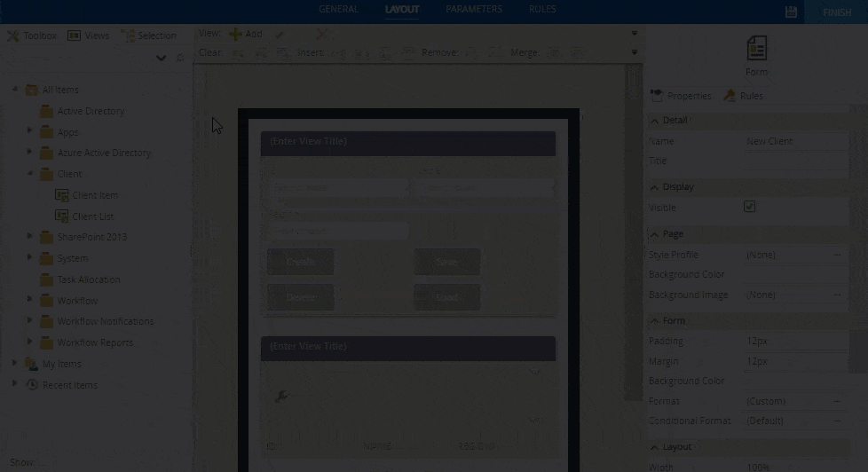The width and height of the screenshot is (868, 472).
Task: Open the Toolbox tab
Action: coord(32,35)
